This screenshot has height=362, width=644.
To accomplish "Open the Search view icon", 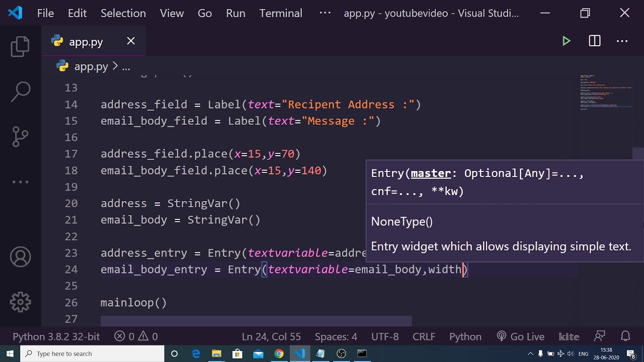I will click(x=20, y=92).
